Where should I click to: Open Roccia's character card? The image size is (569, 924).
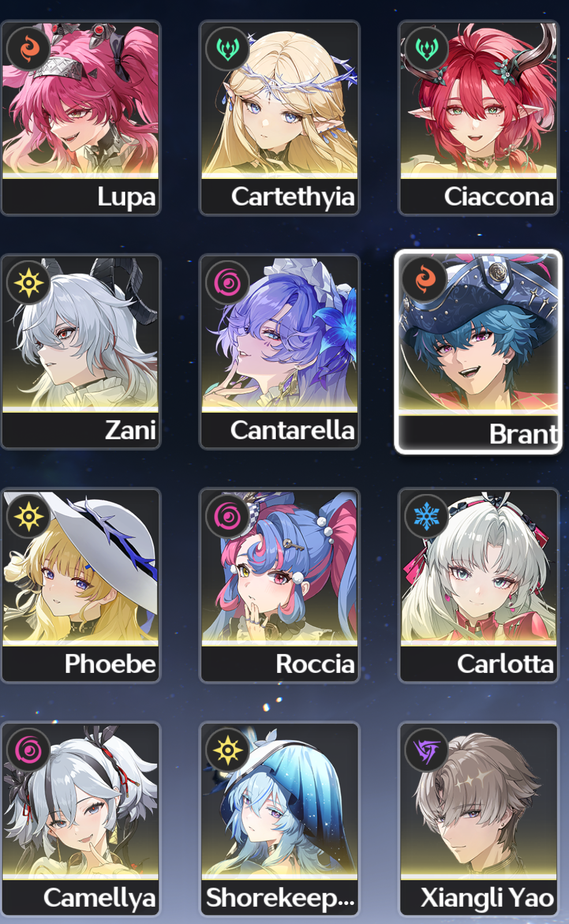pyautogui.click(x=279, y=585)
